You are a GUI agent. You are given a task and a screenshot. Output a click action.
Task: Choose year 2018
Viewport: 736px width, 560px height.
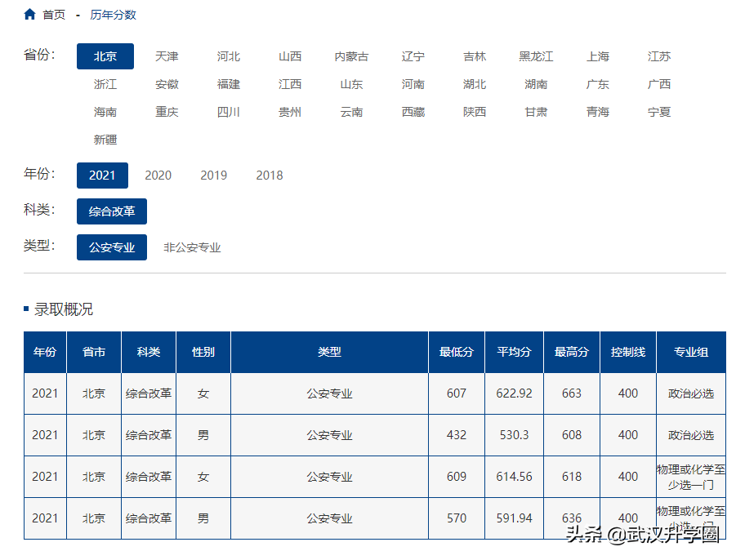[x=270, y=176]
